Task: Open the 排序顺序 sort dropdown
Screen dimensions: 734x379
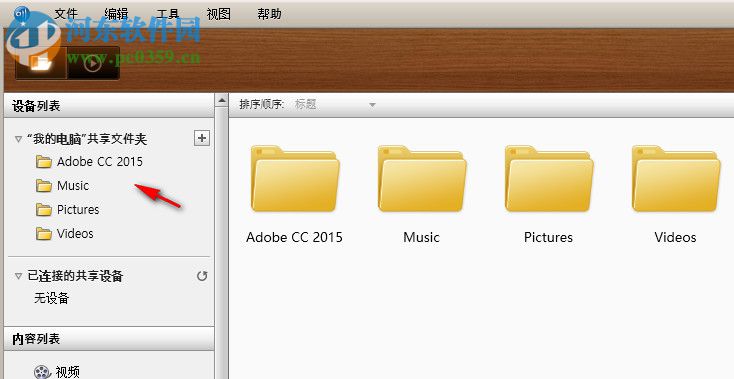Action: click(336, 104)
